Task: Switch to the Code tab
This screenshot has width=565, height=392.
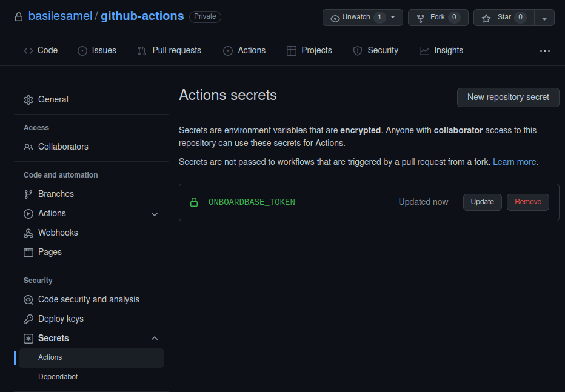Action: (41, 51)
